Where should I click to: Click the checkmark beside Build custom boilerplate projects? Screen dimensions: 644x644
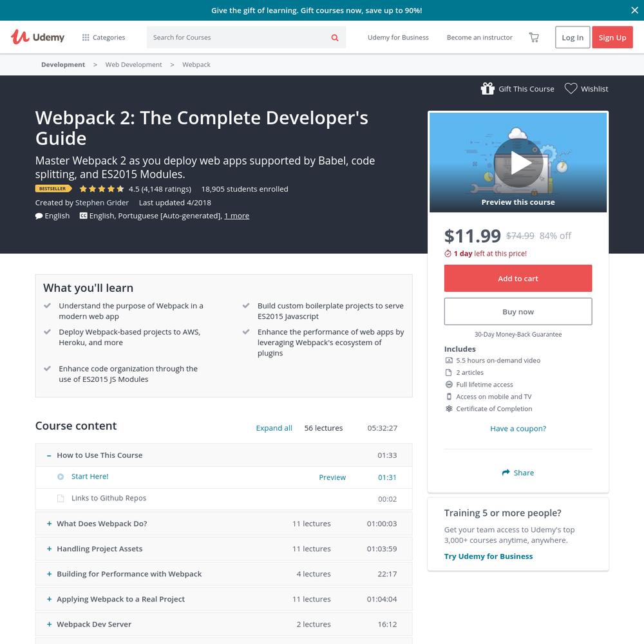click(246, 305)
